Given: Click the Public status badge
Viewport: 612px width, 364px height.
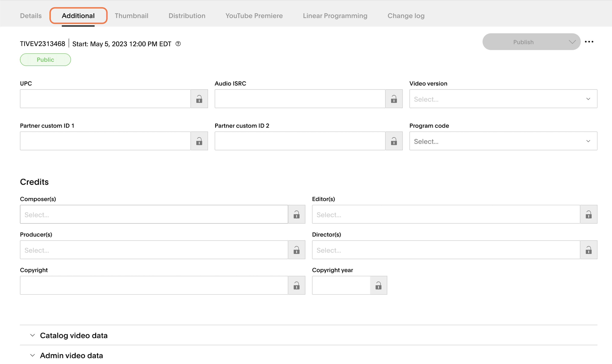Looking at the screenshot, I should [x=45, y=60].
